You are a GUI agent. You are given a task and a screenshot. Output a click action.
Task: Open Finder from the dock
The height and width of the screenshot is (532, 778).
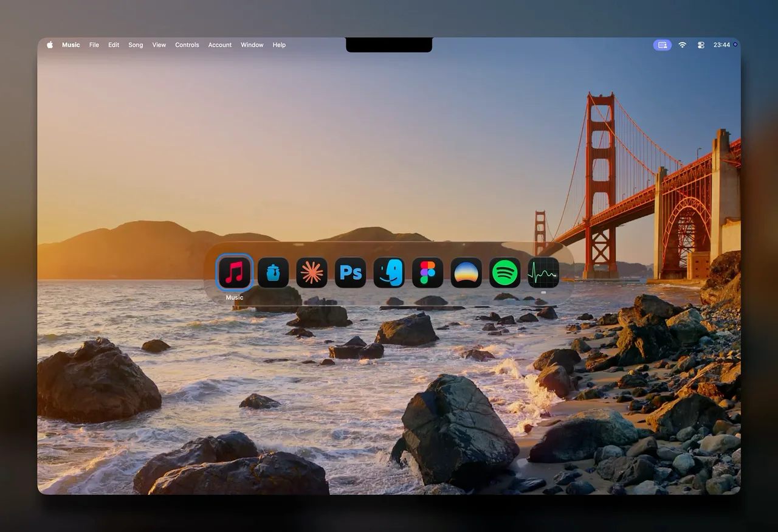tap(389, 272)
